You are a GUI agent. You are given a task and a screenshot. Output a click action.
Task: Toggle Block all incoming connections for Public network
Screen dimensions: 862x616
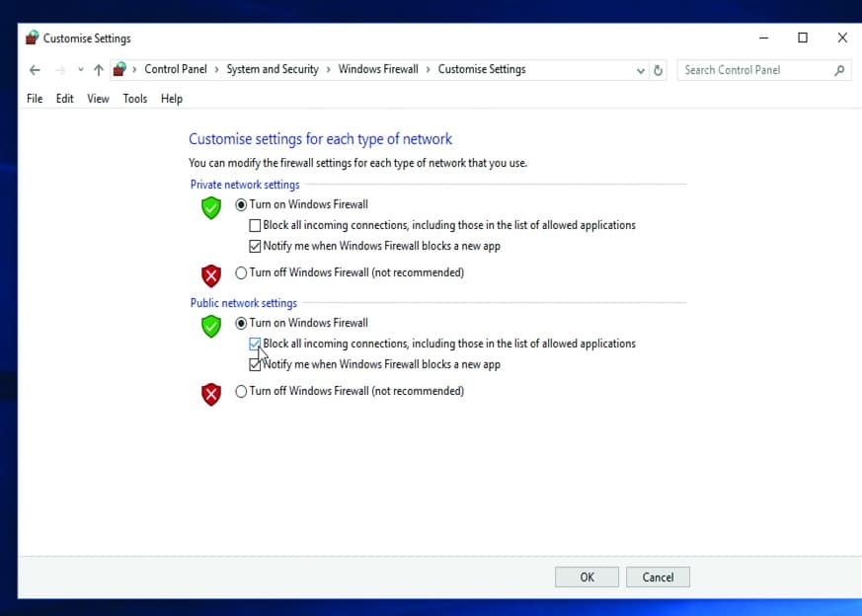[x=256, y=345]
